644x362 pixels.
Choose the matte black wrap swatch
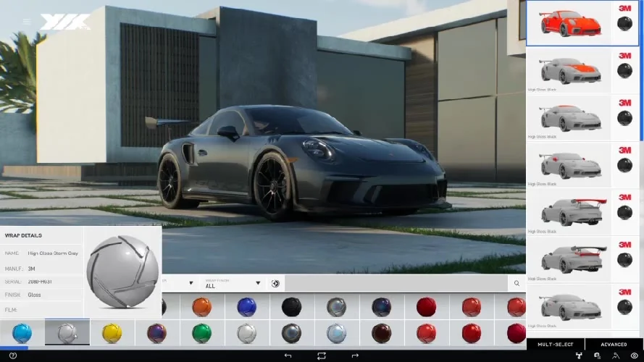(x=292, y=307)
